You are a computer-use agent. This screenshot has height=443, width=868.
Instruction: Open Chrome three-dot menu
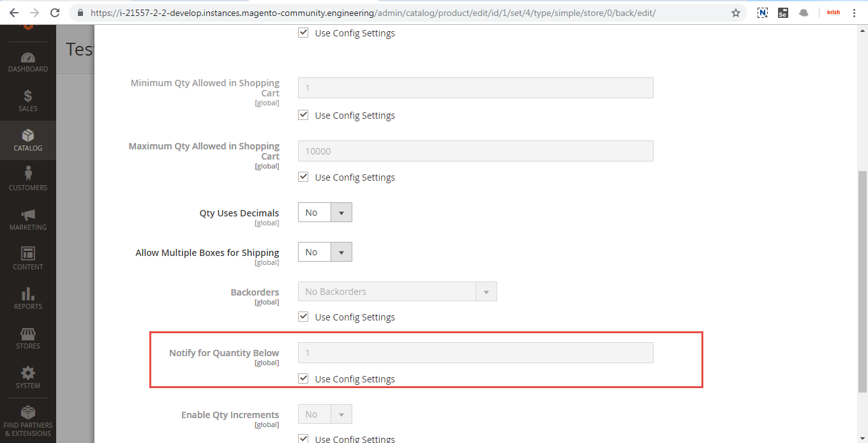coord(855,13)
